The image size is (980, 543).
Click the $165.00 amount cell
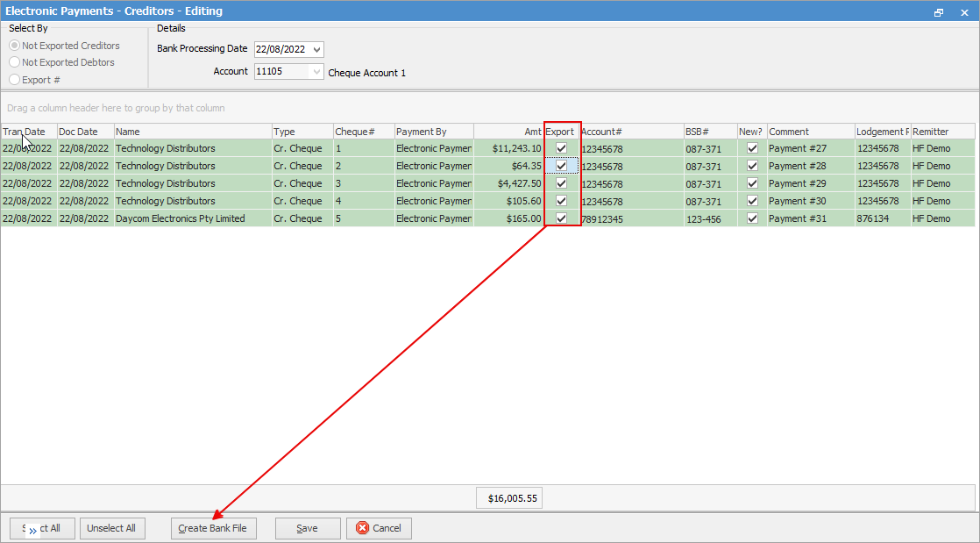pyautogui.click(x=508, y=218)
